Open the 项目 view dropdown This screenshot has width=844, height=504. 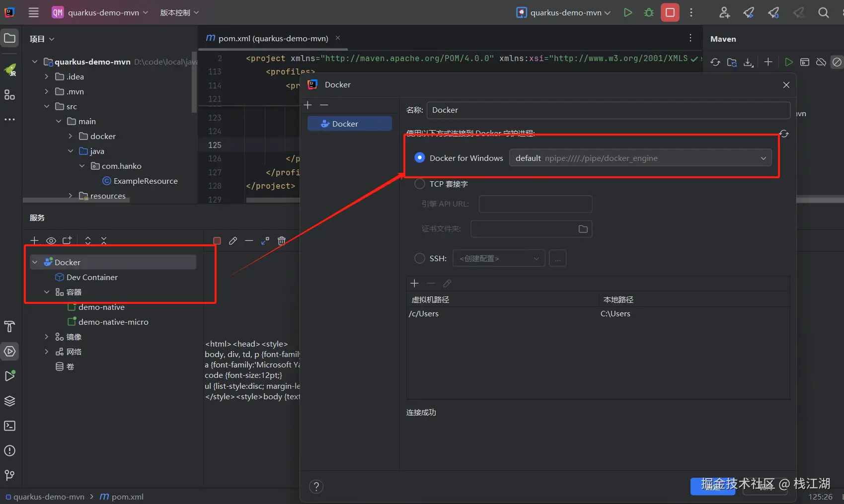click(42, 39)
